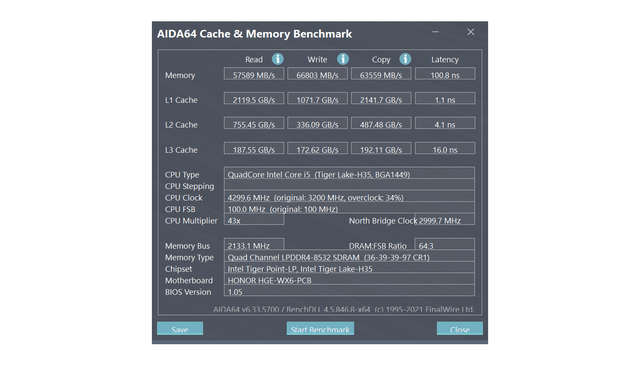Click the CPU Multiplier 43x box
Viewport: 640px width, 366px height.
pos(254,219)
